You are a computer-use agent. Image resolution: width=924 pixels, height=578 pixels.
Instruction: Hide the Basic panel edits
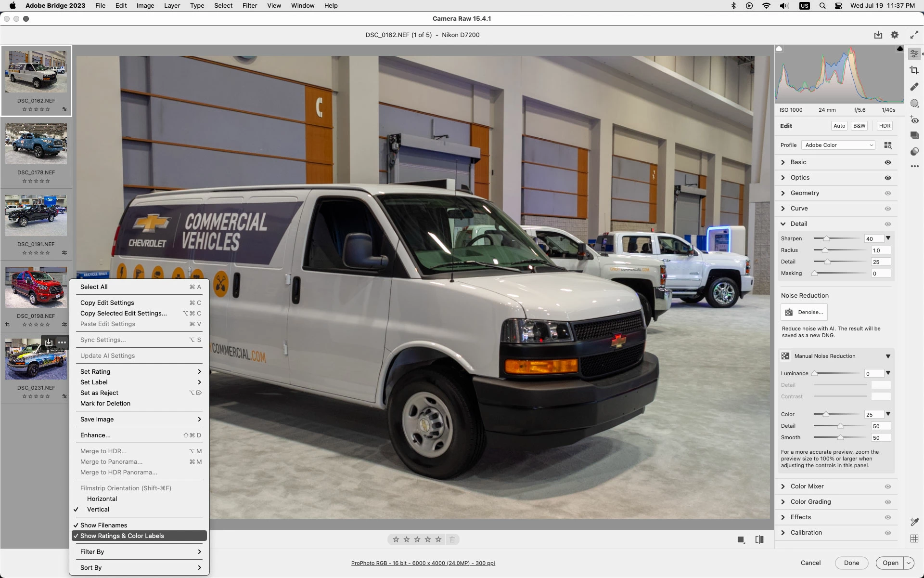click(x=888, y=162)
